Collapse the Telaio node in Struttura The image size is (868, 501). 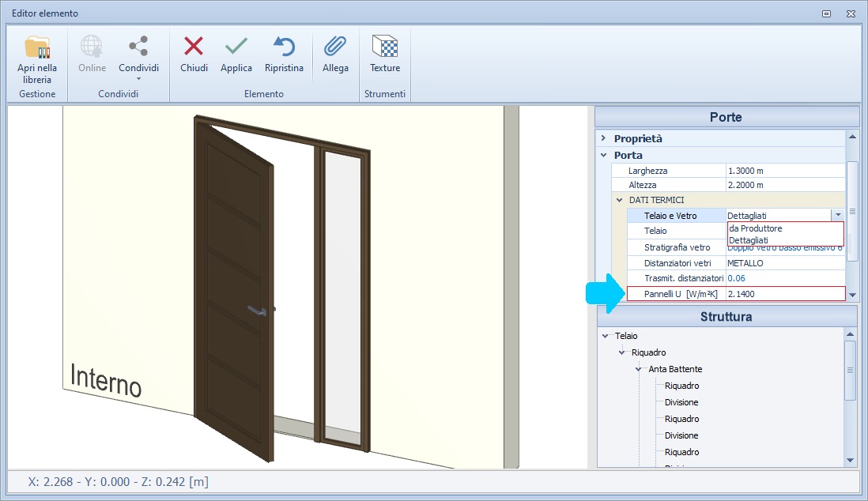(606, 336)
